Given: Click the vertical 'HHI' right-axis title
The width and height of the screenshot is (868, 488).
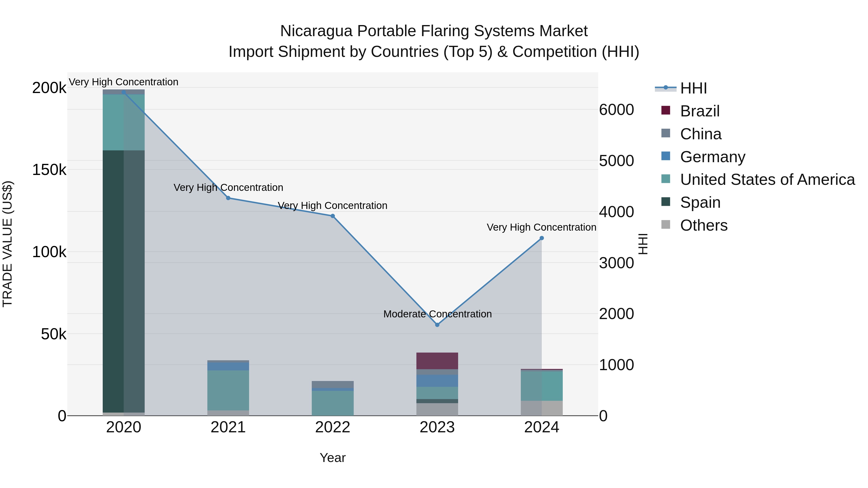Looking at the screenshot, I should pyautogui.click(x=643, y=244).
